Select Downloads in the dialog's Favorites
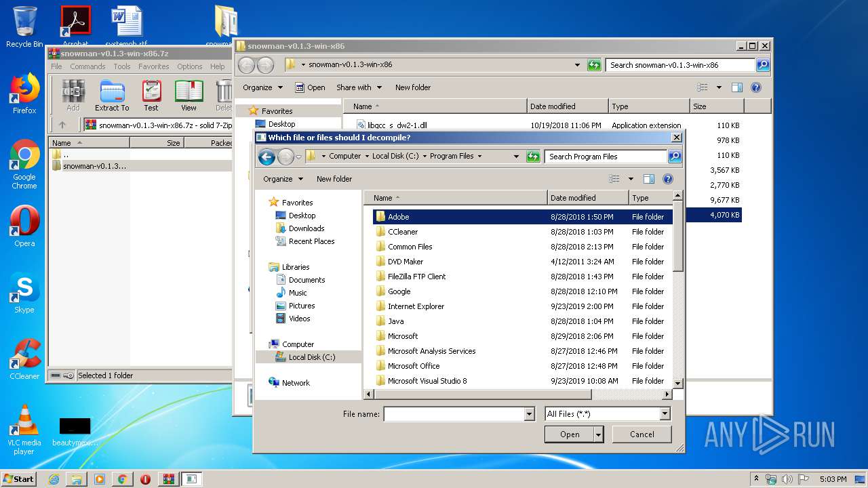 (x=300, y=228)
